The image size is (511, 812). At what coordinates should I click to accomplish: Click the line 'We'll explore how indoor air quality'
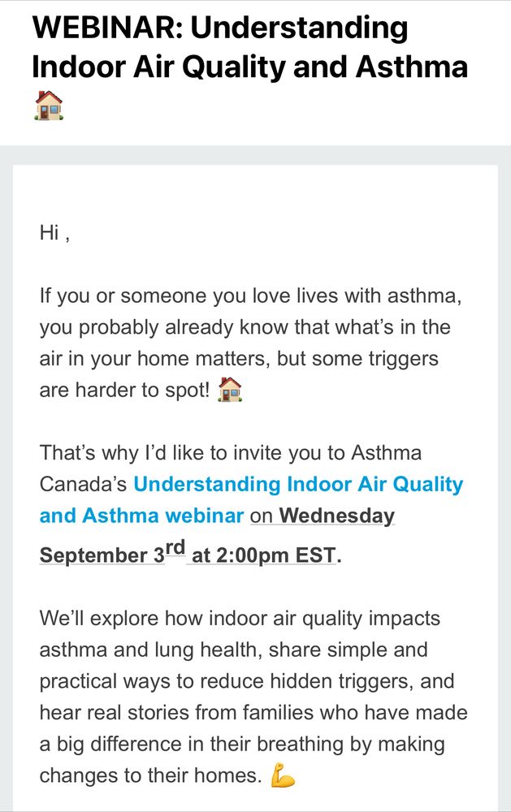point(240,619)
